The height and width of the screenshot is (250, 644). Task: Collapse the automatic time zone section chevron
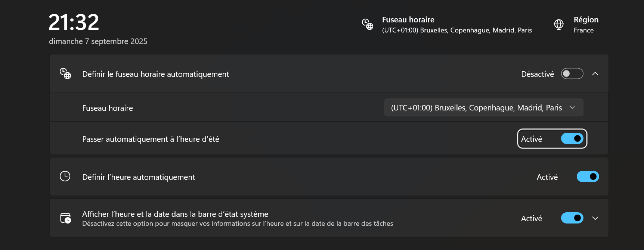[595, 74]
